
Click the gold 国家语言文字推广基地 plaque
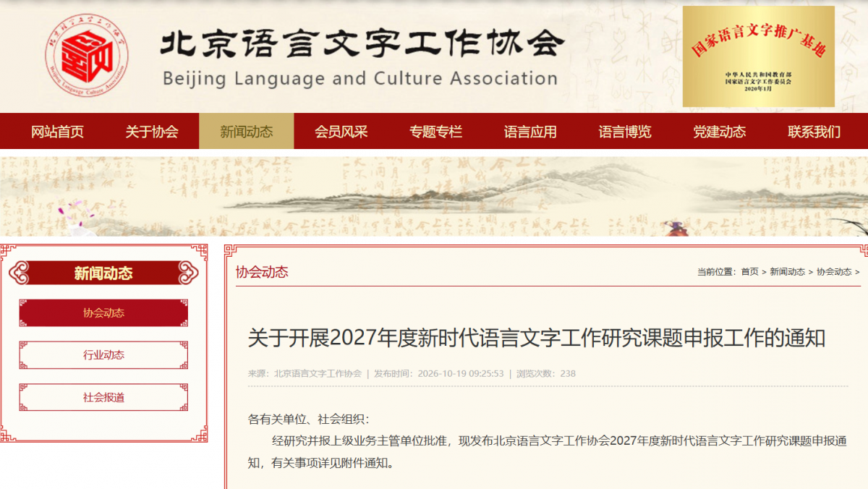pos(758,56)
